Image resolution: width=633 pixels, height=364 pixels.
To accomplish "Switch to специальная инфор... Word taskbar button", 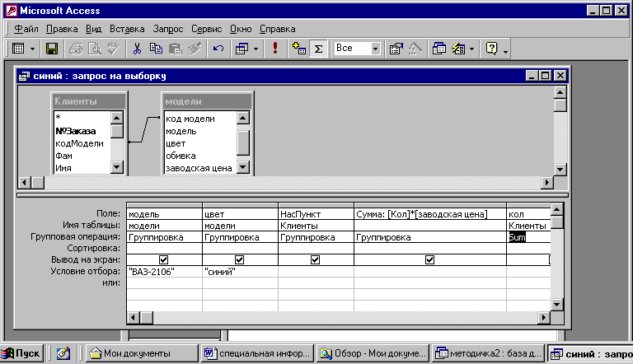I will pos(257,353).
